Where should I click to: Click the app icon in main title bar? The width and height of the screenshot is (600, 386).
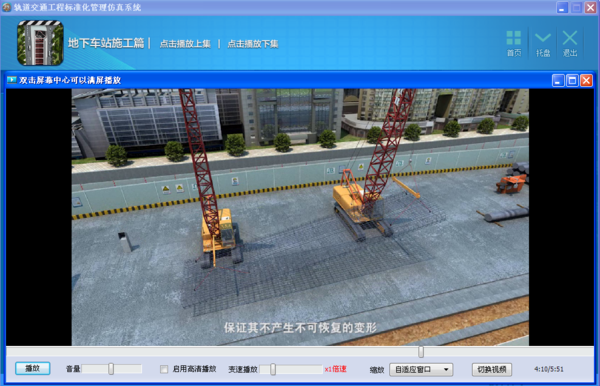[x=6, y=7]
